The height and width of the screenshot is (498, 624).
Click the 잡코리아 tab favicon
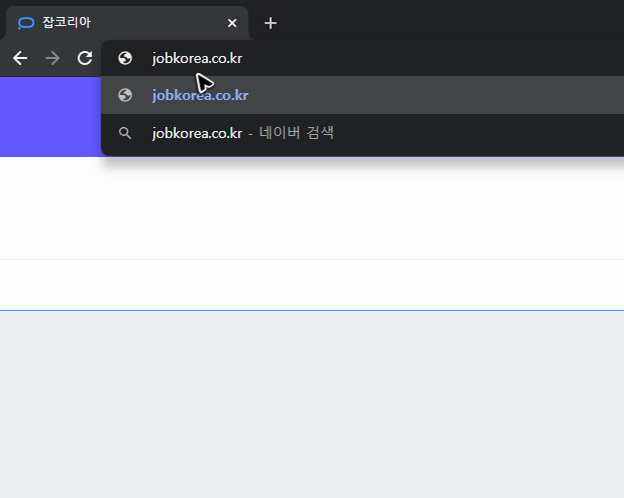pyautogui.click(x=26, y=23)
